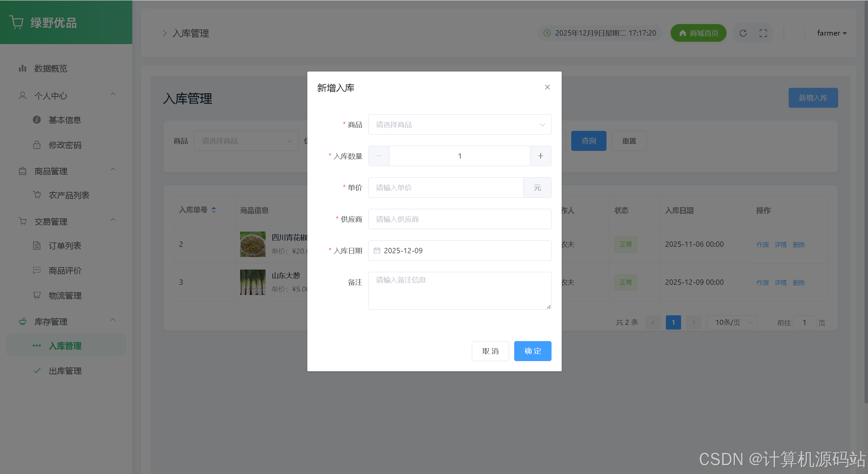Click the 确定 button

[533, 351]
